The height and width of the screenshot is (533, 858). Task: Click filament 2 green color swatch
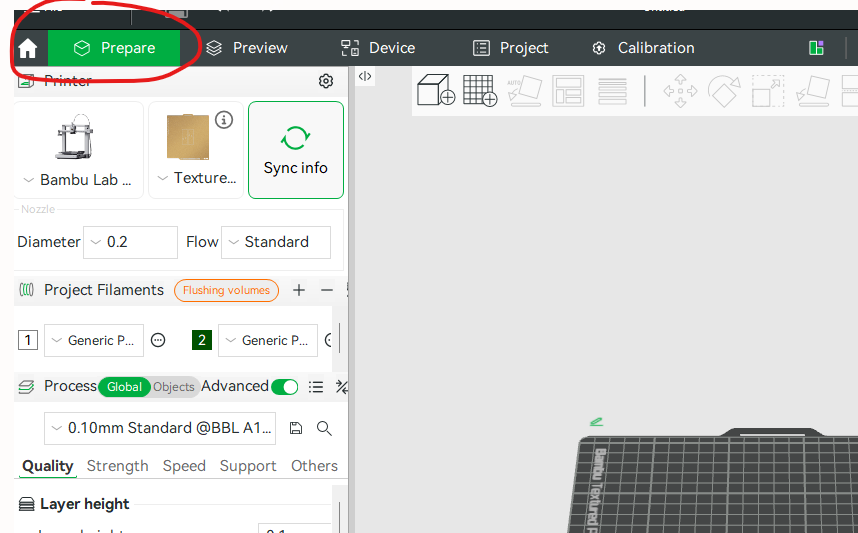(x=202, y=340)
